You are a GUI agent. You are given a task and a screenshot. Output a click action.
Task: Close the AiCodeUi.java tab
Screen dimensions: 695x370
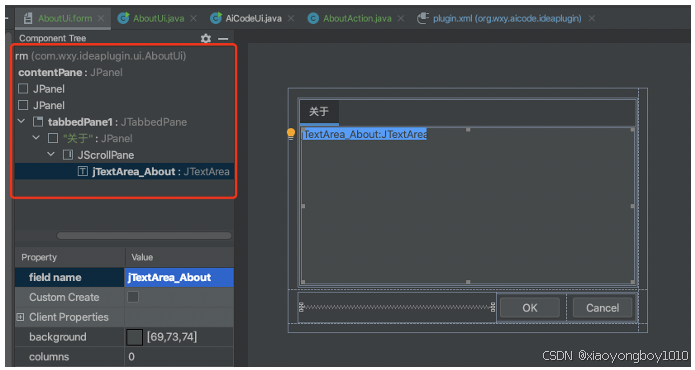click(291, 19)
